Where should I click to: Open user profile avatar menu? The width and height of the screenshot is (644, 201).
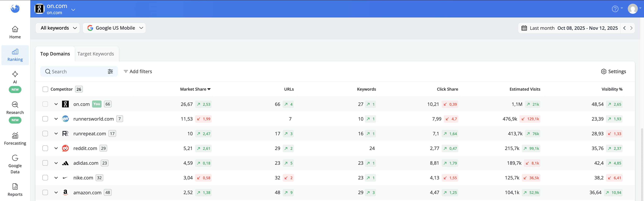(632, 9)
